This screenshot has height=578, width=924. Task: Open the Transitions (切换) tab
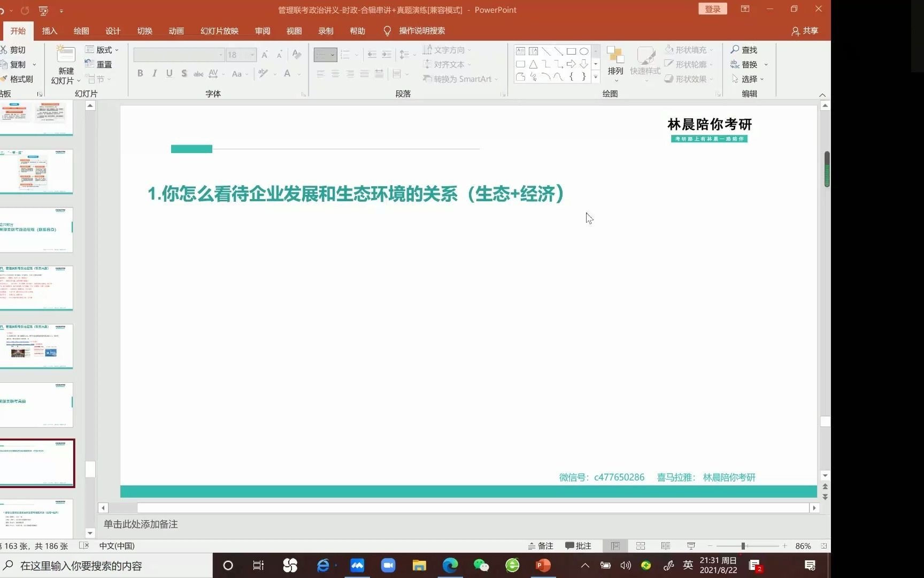145,31
